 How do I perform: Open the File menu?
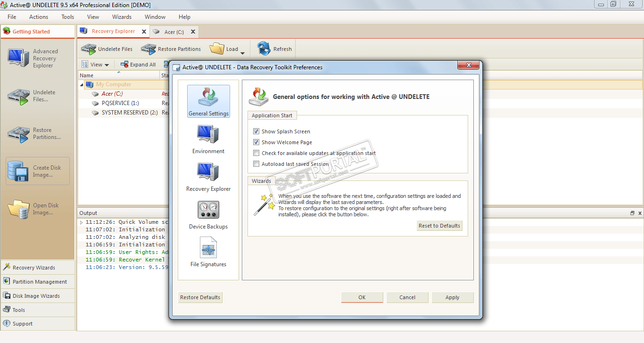(x=12, y=17)
